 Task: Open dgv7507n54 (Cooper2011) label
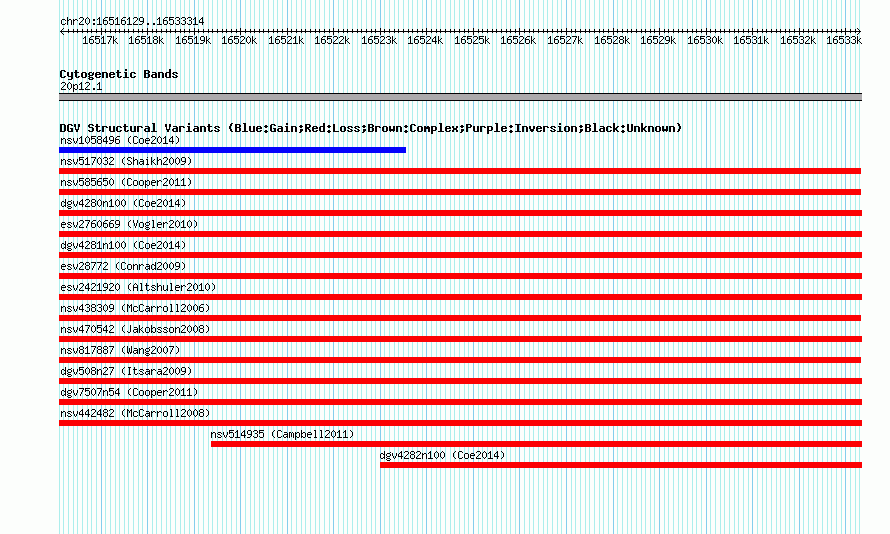pyautogui.click(x=129, y=392)
